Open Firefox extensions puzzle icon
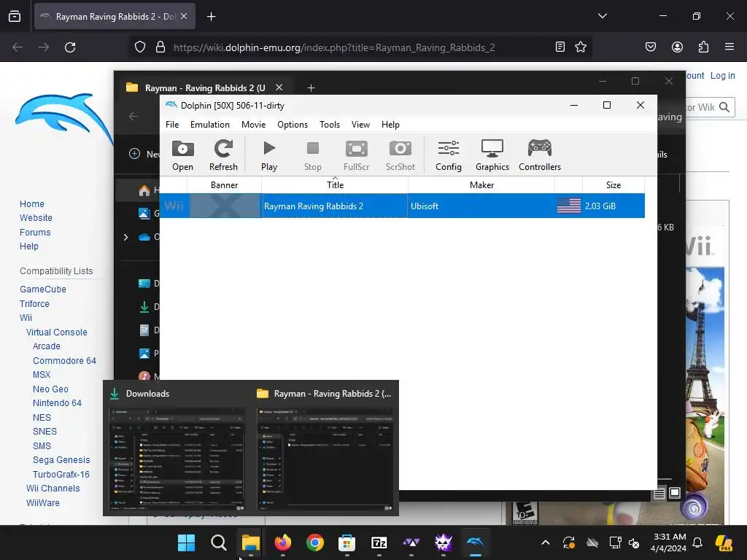The width and height of the screenshot is (747, 560). (x=703, y=47)
